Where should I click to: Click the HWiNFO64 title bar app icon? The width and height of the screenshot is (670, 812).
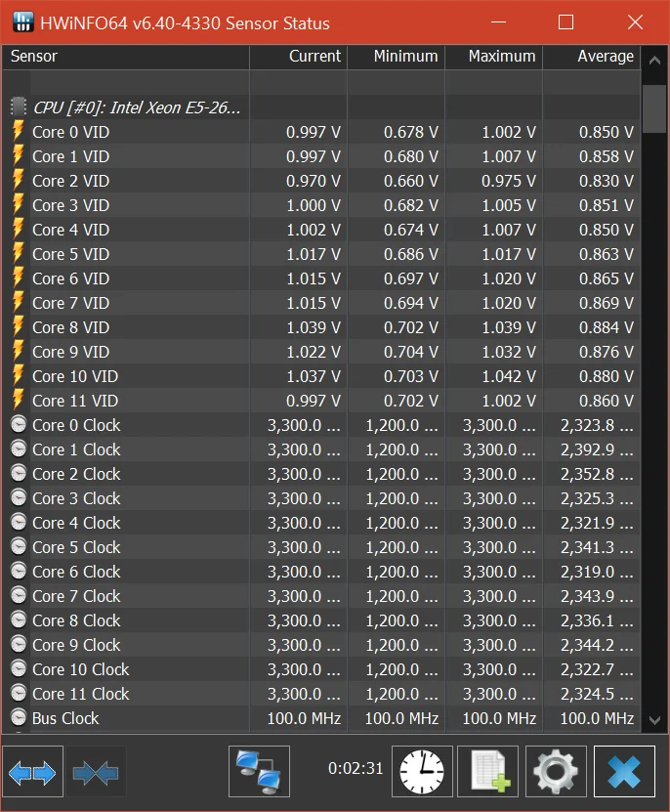tap(22, 22)
